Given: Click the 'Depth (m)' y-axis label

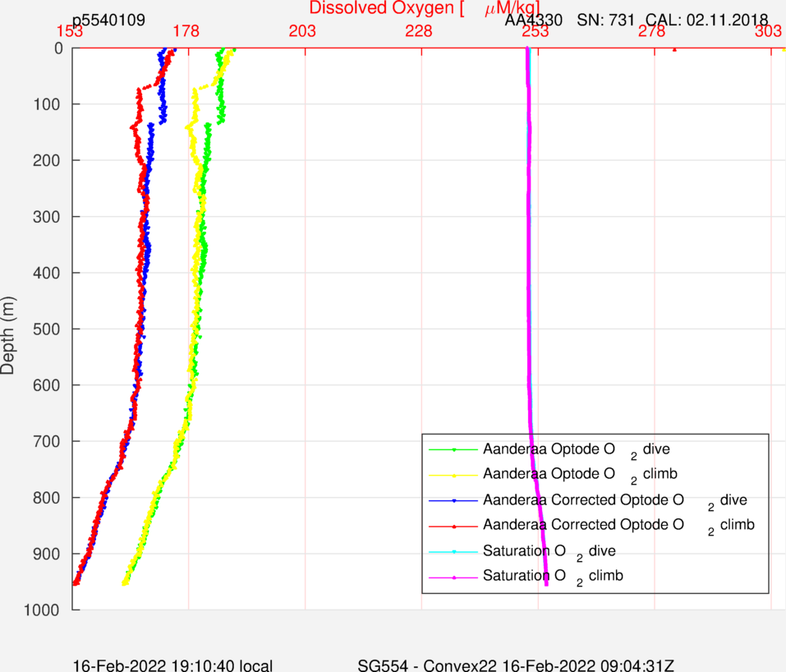Looking at the screenshot, I should (x=7, y=335).
